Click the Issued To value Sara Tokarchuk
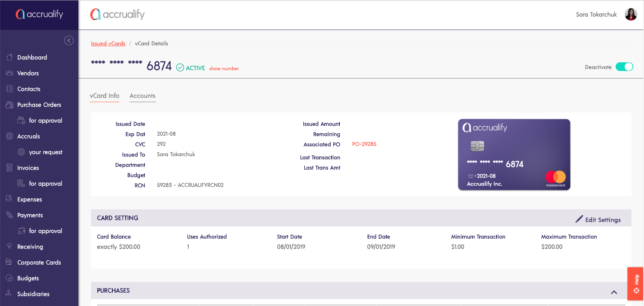Image resolution: width=644 pixels, height=306 pixels. pos(176,154)
